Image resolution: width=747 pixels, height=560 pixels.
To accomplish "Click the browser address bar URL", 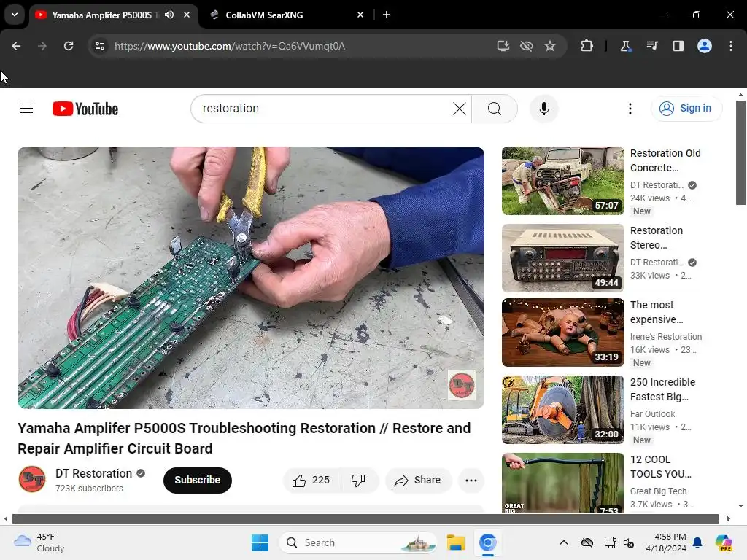I will 230,46.
